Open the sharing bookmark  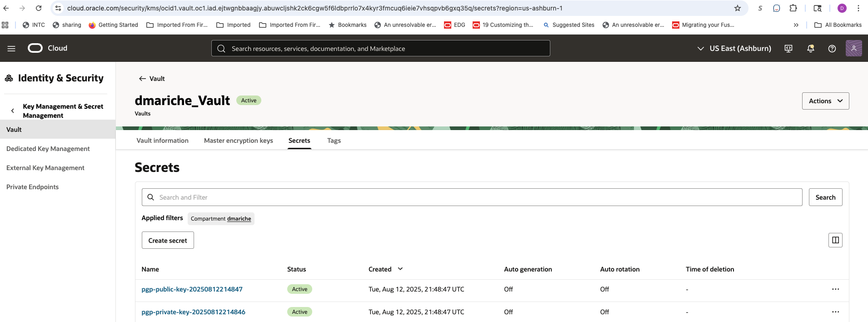pos(67,25)
